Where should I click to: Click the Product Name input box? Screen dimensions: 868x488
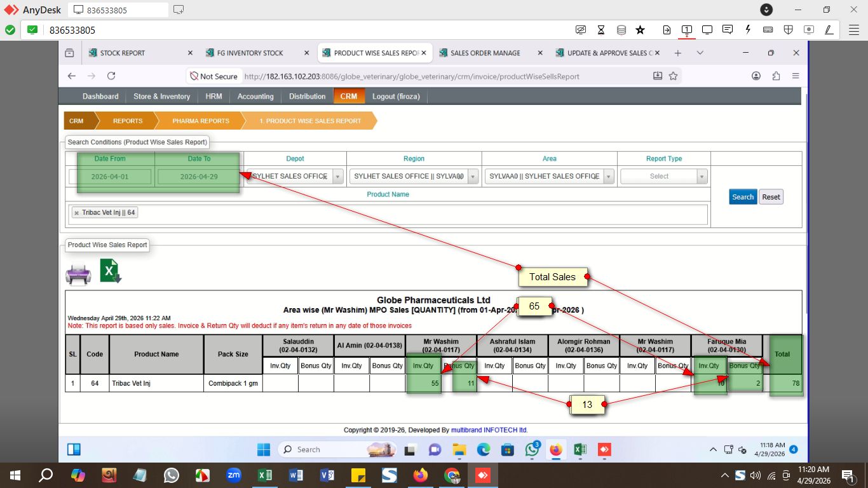coord(388,214)
